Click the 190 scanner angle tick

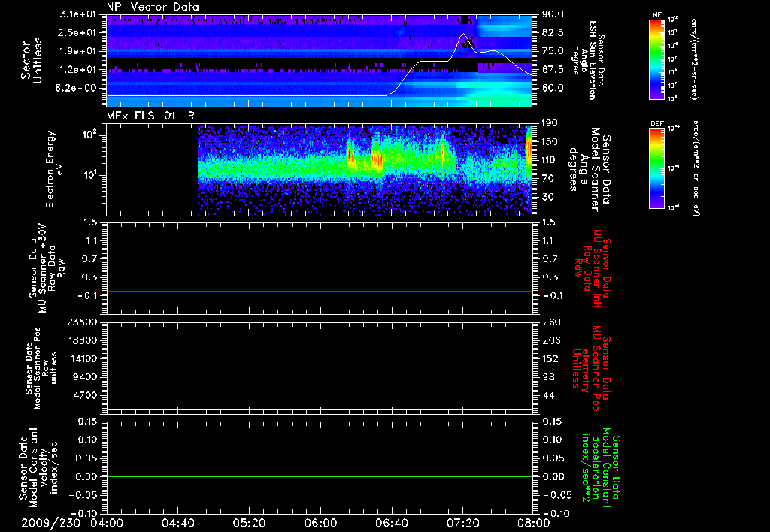click(x=550, y=123)
